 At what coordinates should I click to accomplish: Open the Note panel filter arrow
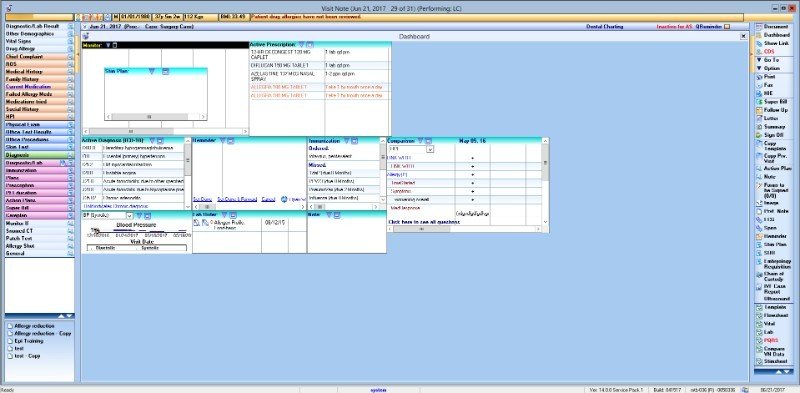coord(329,215)
